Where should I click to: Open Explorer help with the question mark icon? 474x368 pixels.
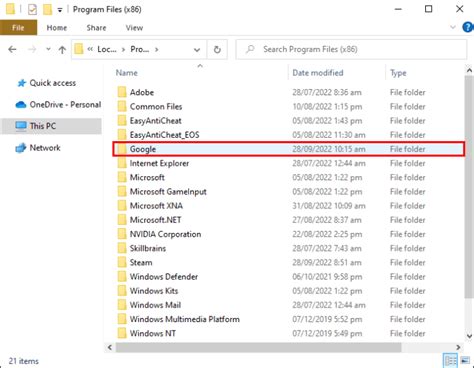point(468,27)
